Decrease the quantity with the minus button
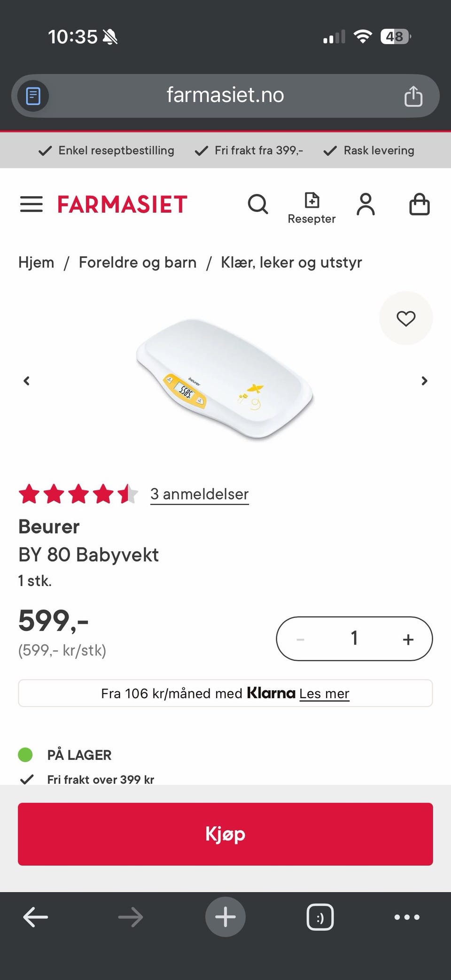This screenshot has width=451, height=980. (301, 639)
